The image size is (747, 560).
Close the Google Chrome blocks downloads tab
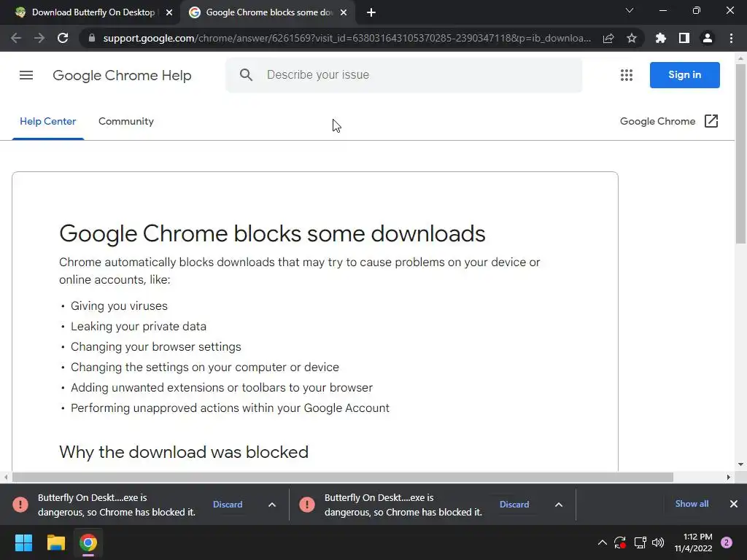click(344, 12)
